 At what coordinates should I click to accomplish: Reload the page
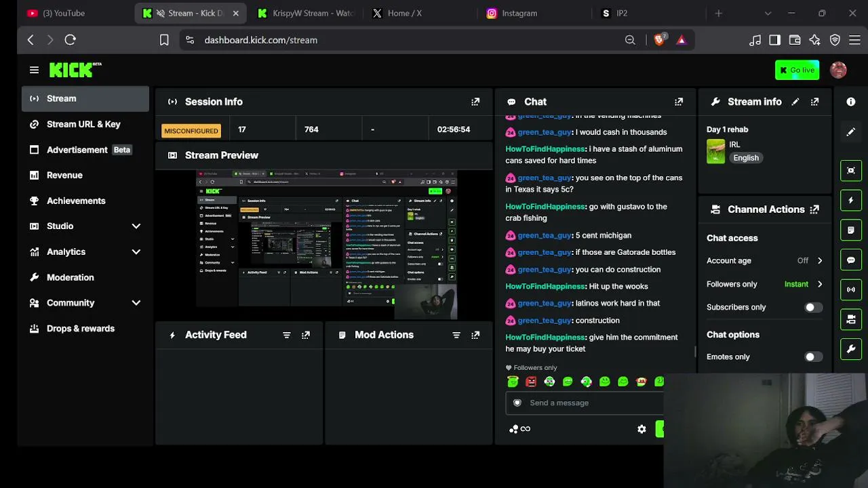(x=70, y=40)
